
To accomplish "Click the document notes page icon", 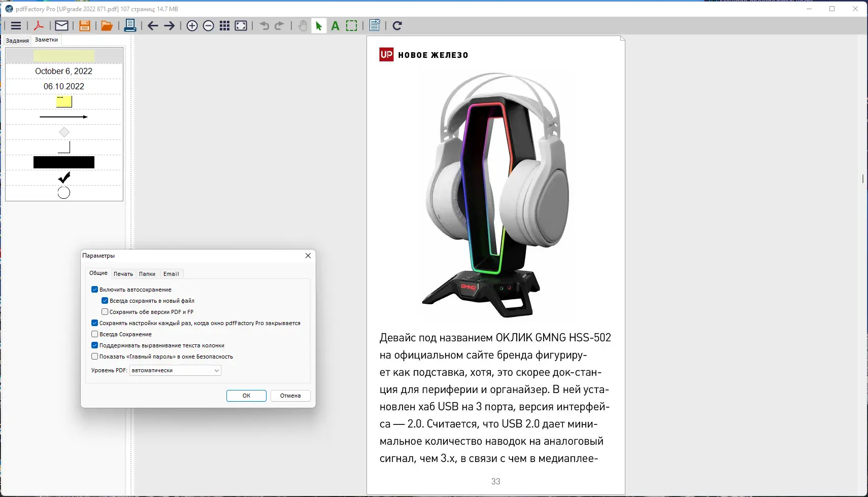I will click(375, 26).
